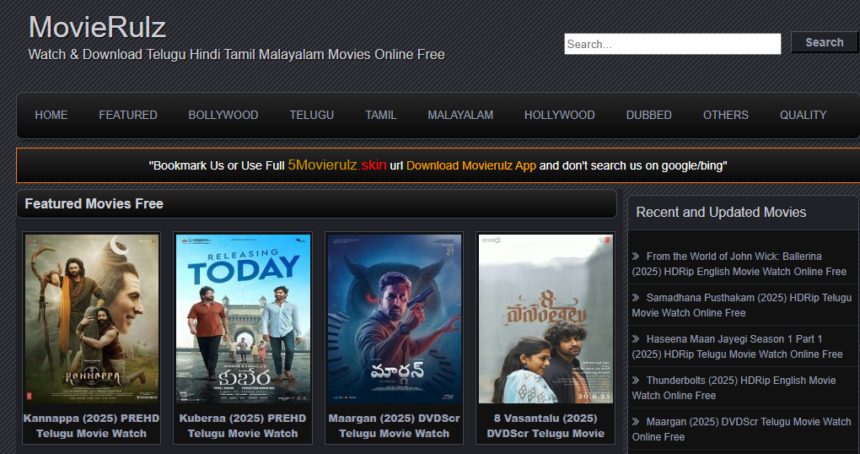Click arrow icon beside Thunderbolts entry
Viewport: 860px width, 454px height.
pyautogui.click(x=636, y=380)
